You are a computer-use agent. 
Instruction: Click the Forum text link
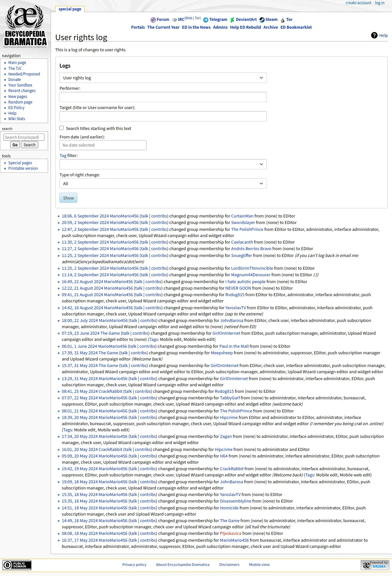[163, 20]
